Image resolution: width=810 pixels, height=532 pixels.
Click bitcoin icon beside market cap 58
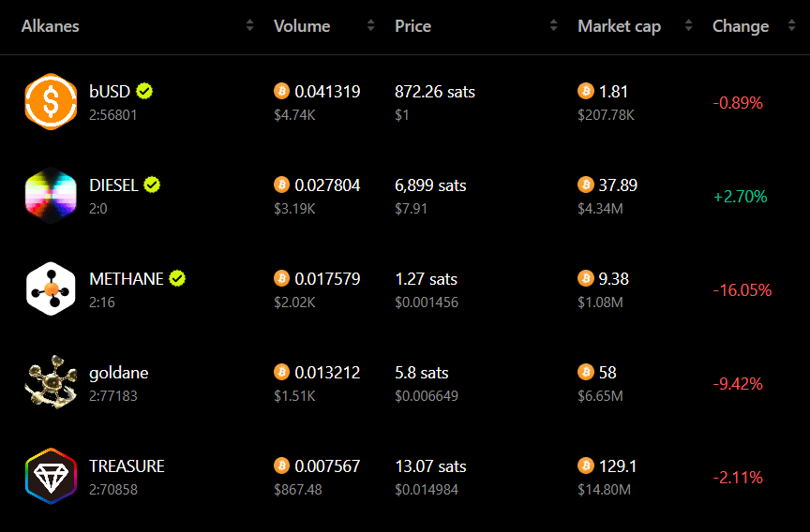586,372
